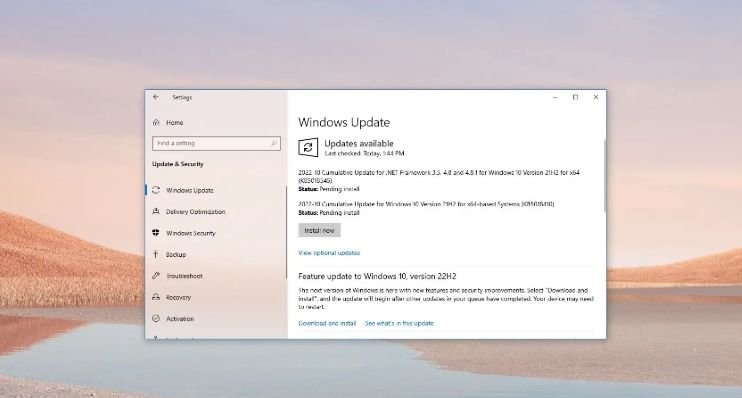Open Delivery Optimization settings

coord(195,212)
